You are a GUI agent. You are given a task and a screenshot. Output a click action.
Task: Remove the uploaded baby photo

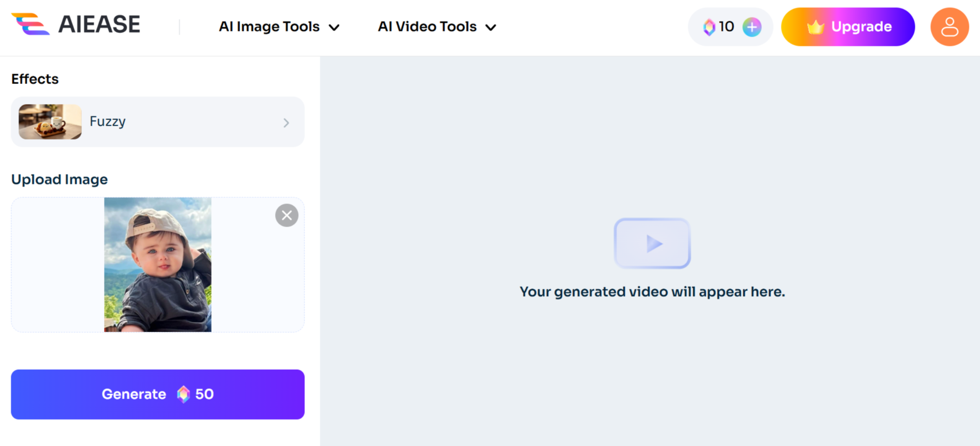coord(287,215)
